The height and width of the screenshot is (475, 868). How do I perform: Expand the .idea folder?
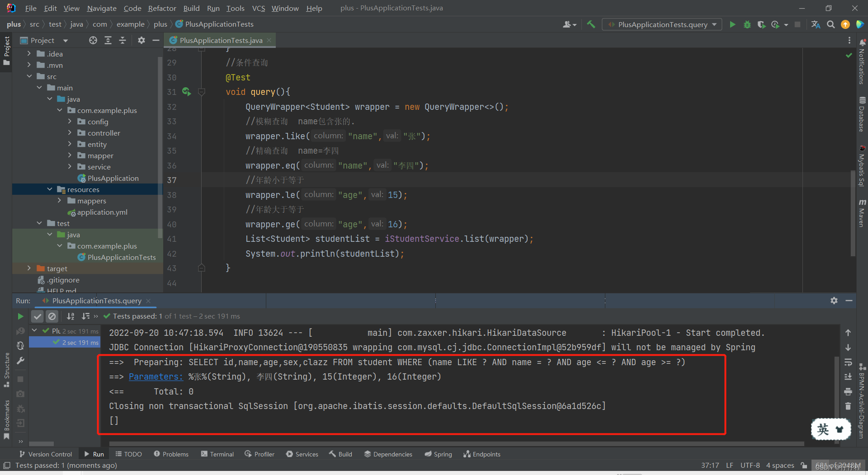point(29,54)
